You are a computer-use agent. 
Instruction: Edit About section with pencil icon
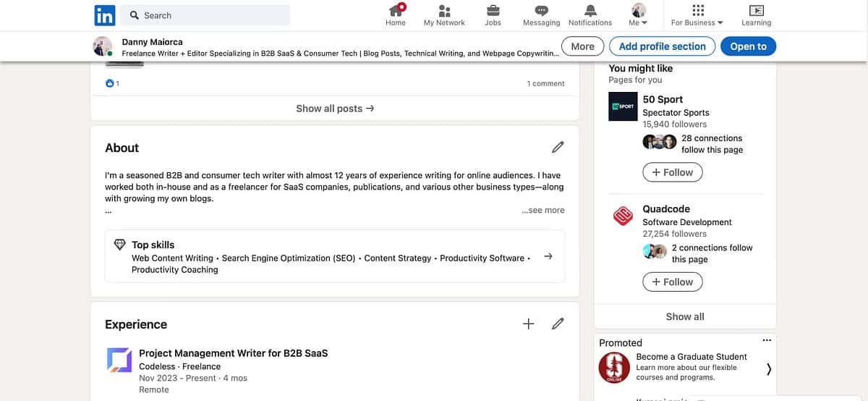[558, 148]
